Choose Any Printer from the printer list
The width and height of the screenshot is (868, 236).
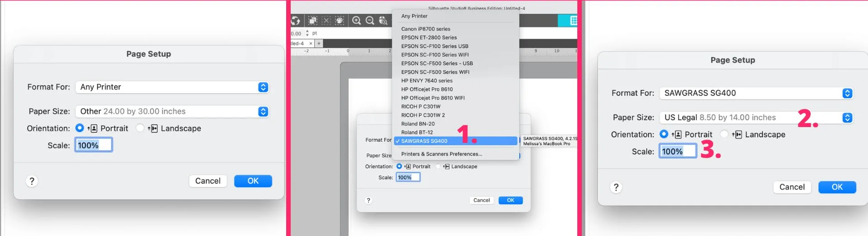coord(456,16)
